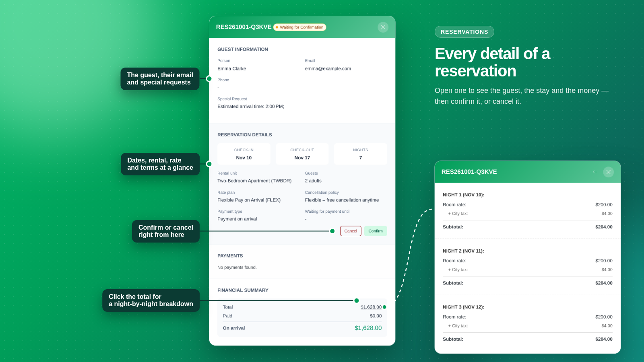Screen dimensions: 644x362
Task: Confirm the reservation
Action: tap(376, 231)
